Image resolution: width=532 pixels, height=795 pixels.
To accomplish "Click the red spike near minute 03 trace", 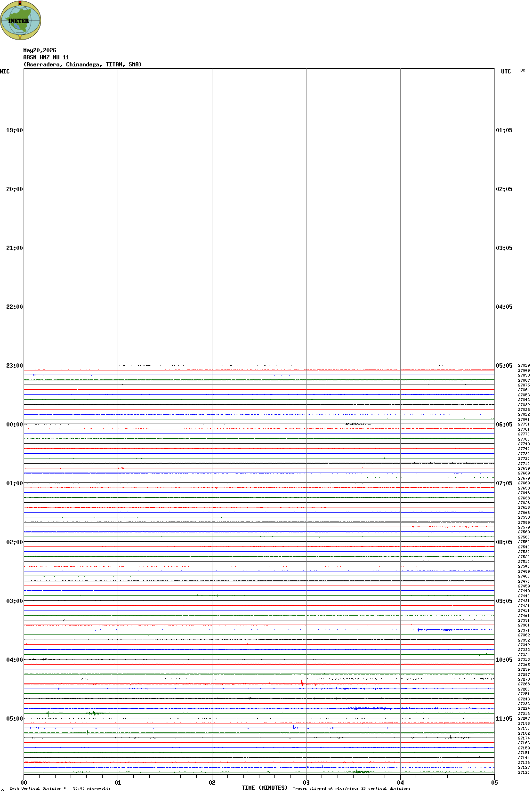I will pyautogui.click(x=302, y=683).
